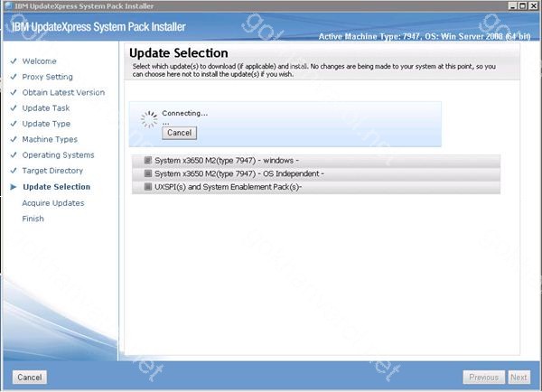Click the arrow icon beside Update Selection
Screen dimensions: 542x392
click(13, 187)
